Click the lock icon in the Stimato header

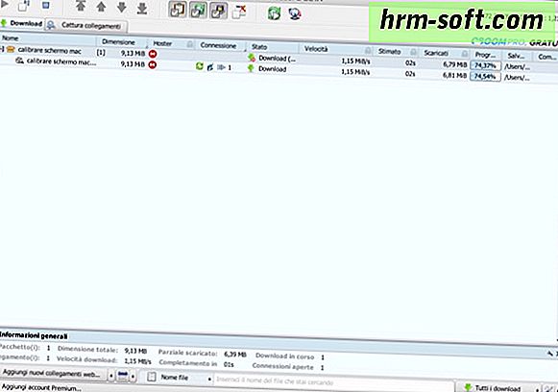click(413, 52)
